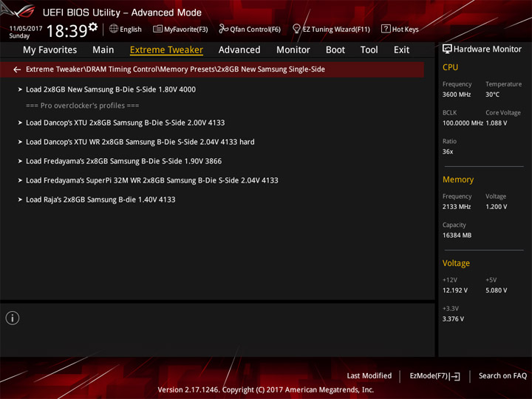532x399 pixels.
Task: Switch to the Monitor tab
Action: [x=293, y=50]
